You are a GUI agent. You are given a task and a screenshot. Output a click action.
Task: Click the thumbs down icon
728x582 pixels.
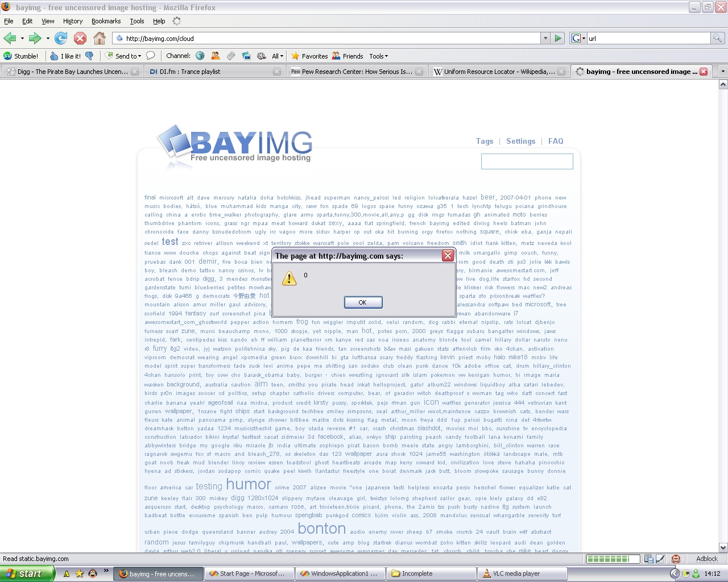pos(89,56)
